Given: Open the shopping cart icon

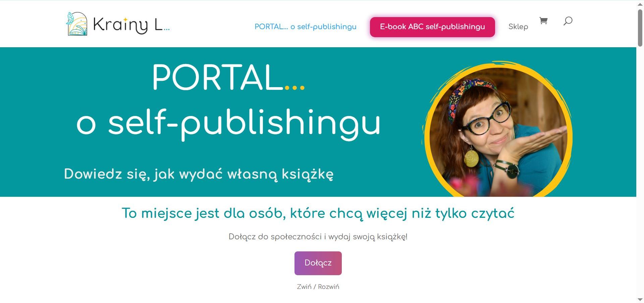Looking at the screenshot, I should pyautogui.click(x=543, y=21).
